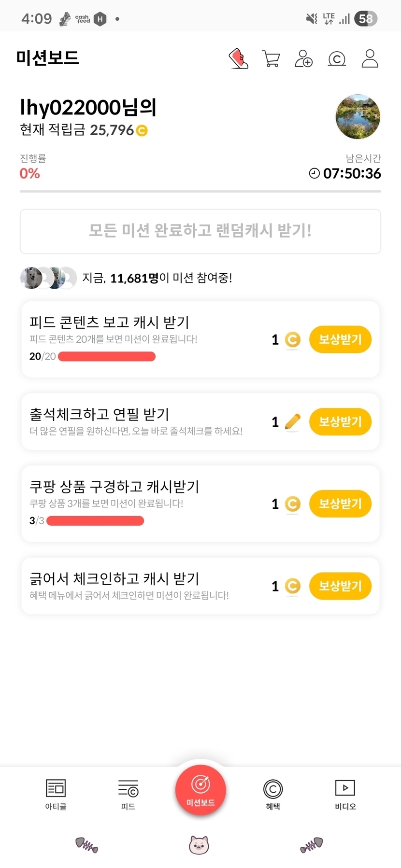Image resolution: width=401 pixels, height=868 pixels.
Task: Claim reward for 피드 콘텐츠 mission
Action: coord(340,339)
